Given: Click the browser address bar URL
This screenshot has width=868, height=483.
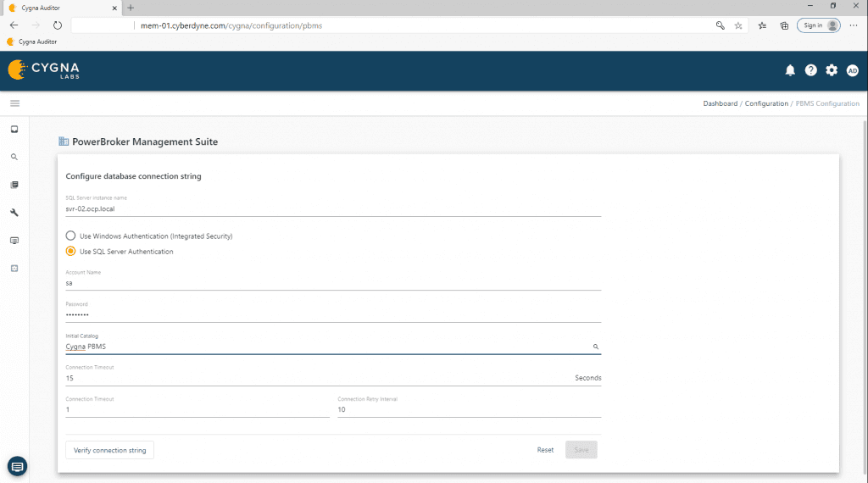Looking at the screenshot, I should point(231,25).
